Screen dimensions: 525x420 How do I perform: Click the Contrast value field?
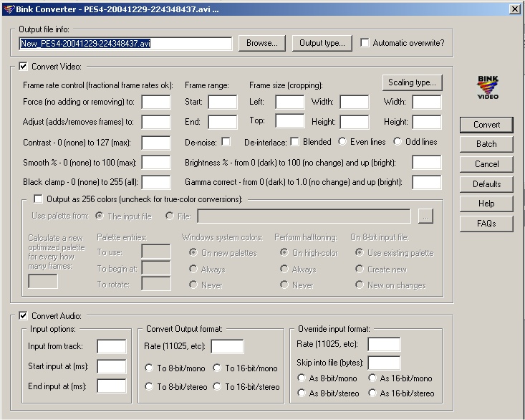pyautogui.click(x=156, y=143)
